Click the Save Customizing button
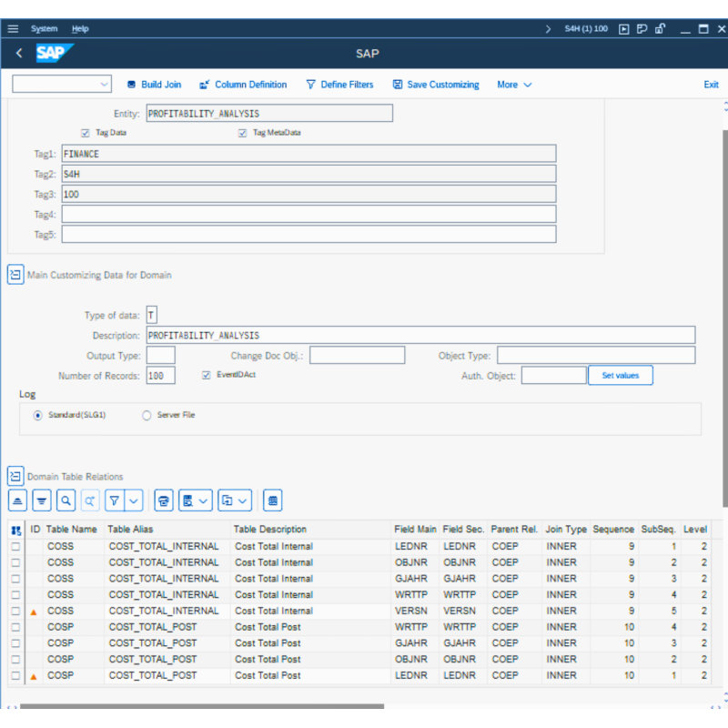 435,85
